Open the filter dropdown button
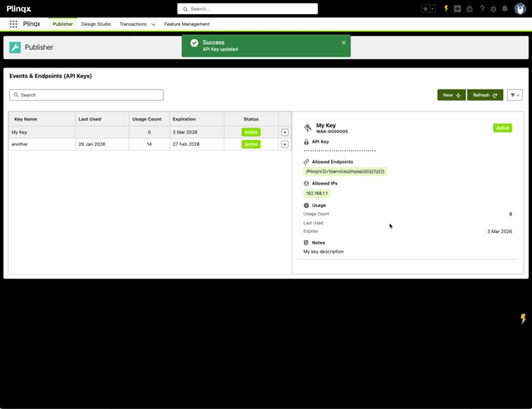The height and width of the screenshot is (409, 532). coord(515,95)
